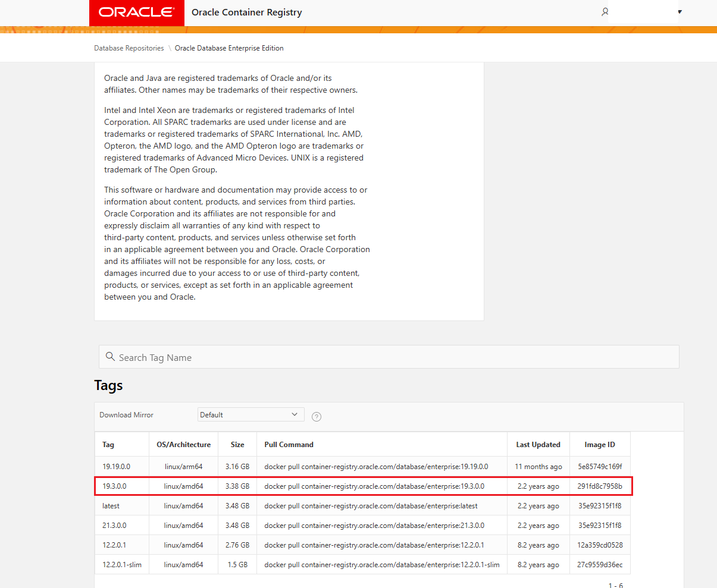Image resolution: width=717 pixels, height=588 pixels.
Task: Click the 1.5 GB size cell
Action: coord(237,565)
